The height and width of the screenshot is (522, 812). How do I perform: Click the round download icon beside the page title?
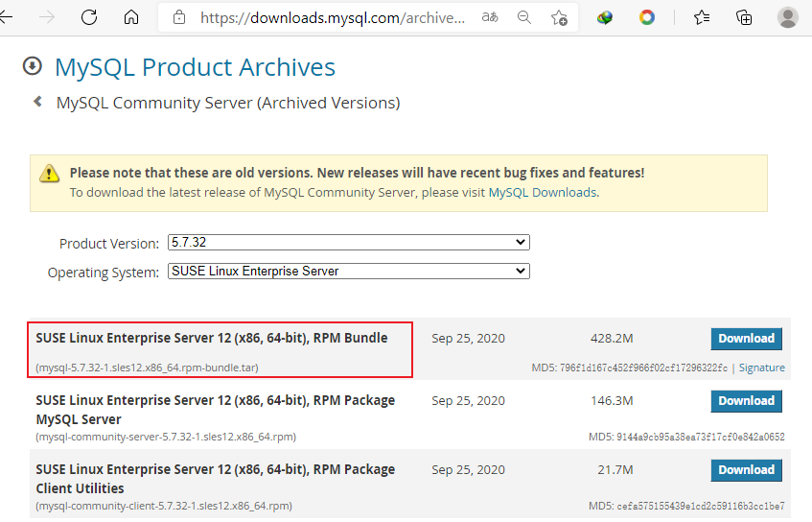point(33,66)
